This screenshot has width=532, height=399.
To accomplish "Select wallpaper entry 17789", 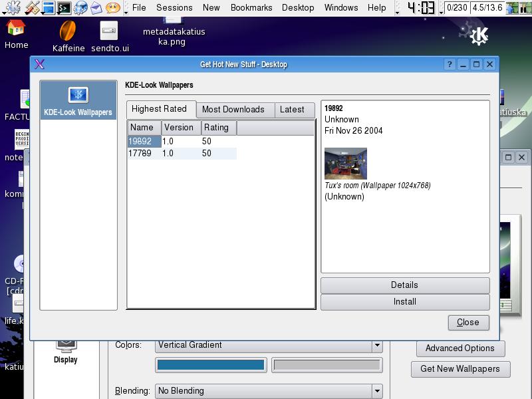I will (140, 154).
